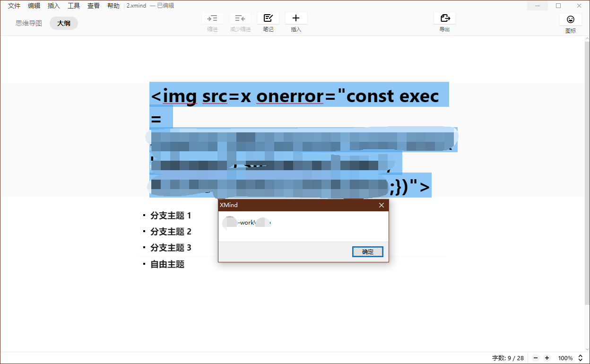590x364 pixels.
Task: Switch to 大纲 outline view
Action: point(64,23)
